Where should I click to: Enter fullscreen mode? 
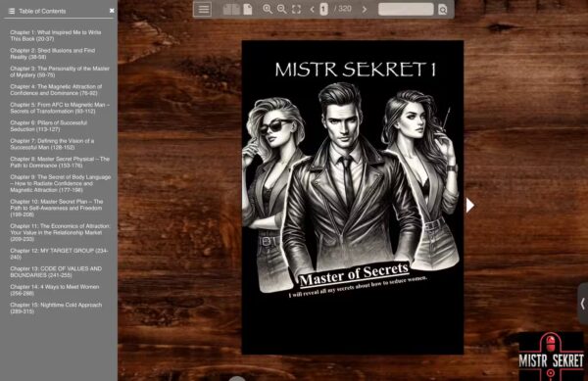point(296,9)
